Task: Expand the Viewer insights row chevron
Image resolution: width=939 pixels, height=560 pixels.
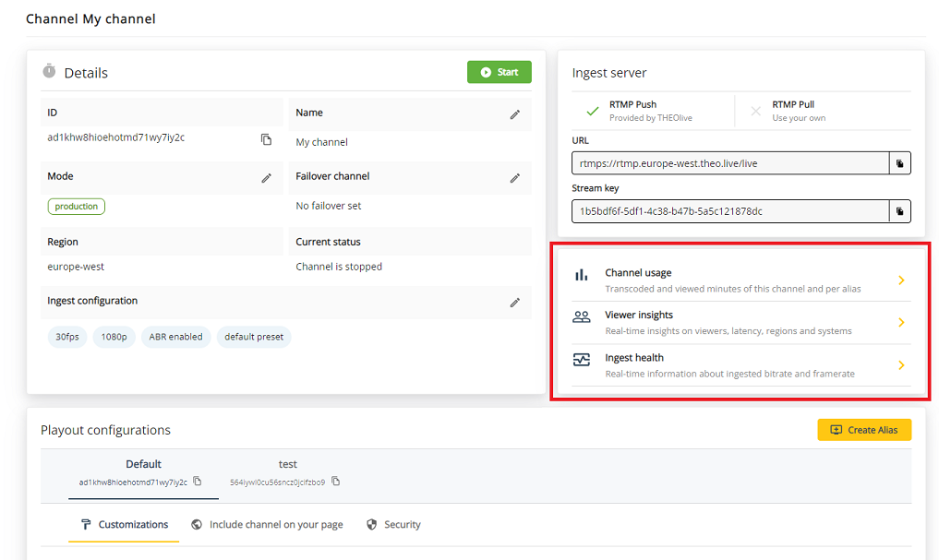Action: [x=901, y=322]
